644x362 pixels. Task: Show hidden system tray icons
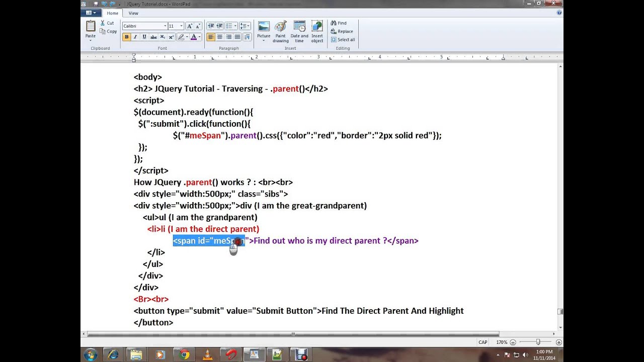click(498, 355)
